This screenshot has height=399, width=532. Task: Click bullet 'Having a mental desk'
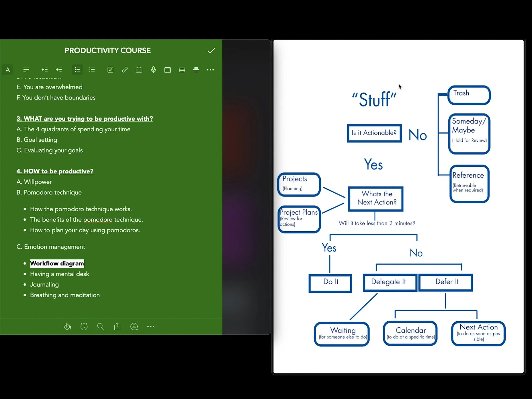click(x=59, y=274)
